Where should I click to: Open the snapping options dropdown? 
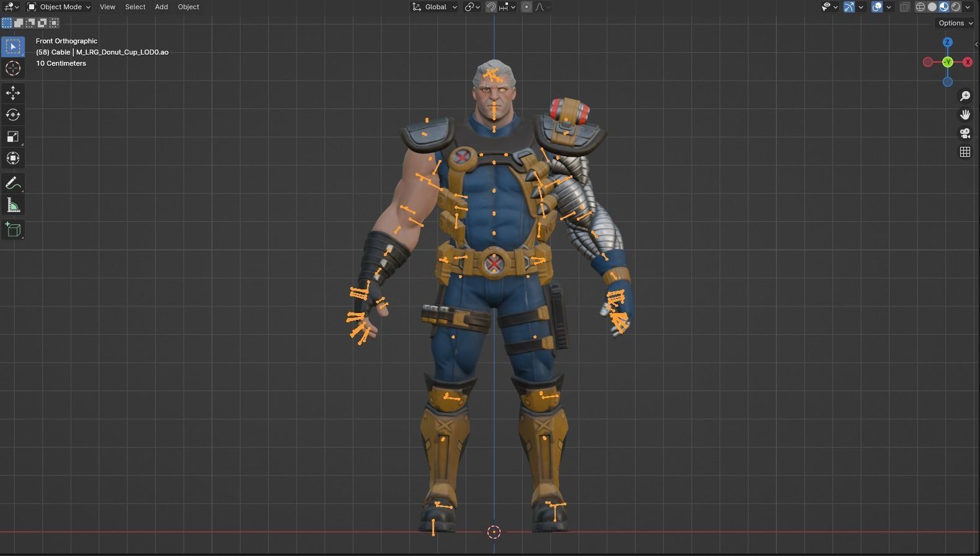507,7
